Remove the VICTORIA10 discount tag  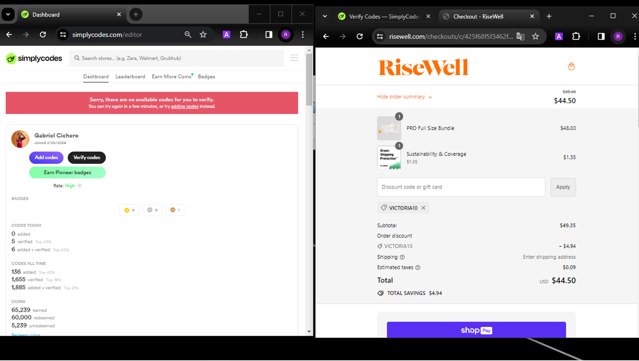pos(423,208)
